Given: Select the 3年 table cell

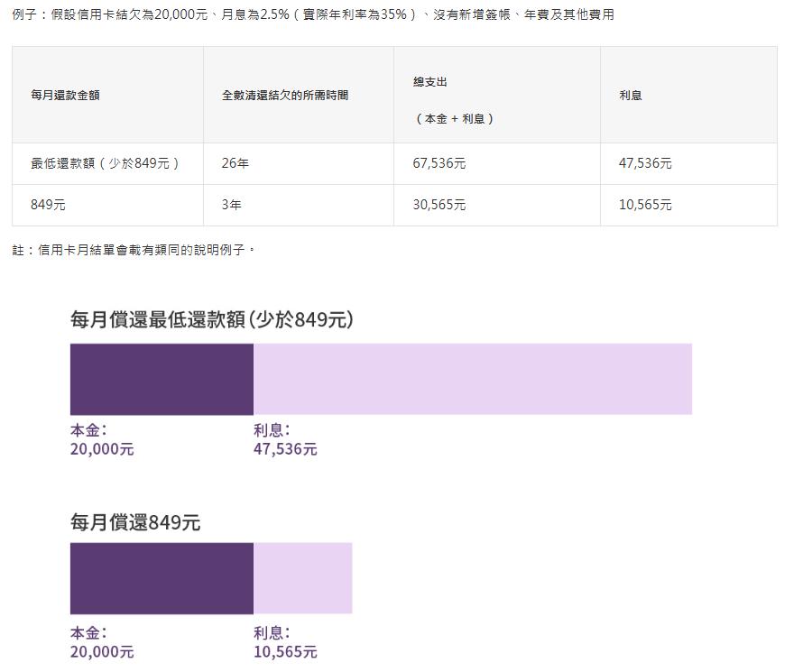Looking at the screenshot, I should 299,205.
